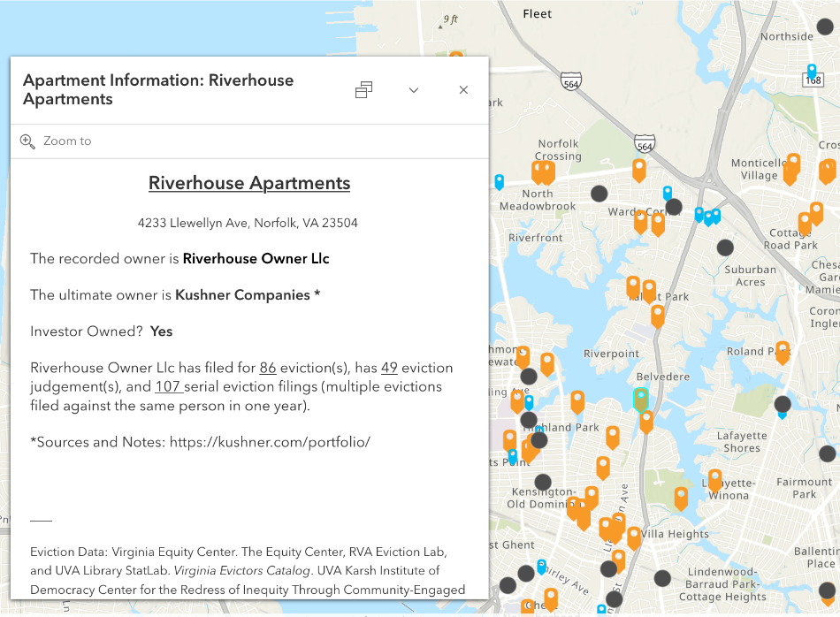This screenshot has height=617, width=840.
Task: Click the orange marker right of Highland Park
Action: point(613,438)
